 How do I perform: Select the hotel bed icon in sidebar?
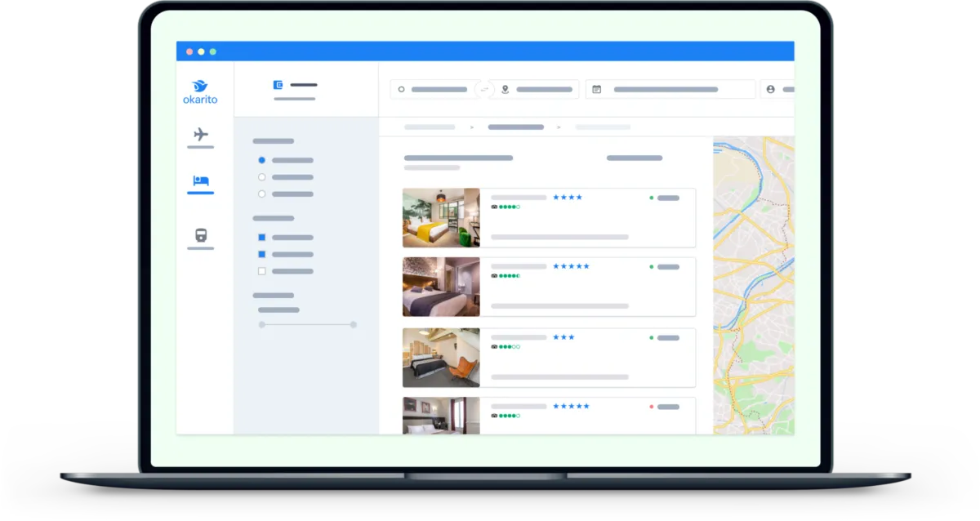(x=201, y=180)
